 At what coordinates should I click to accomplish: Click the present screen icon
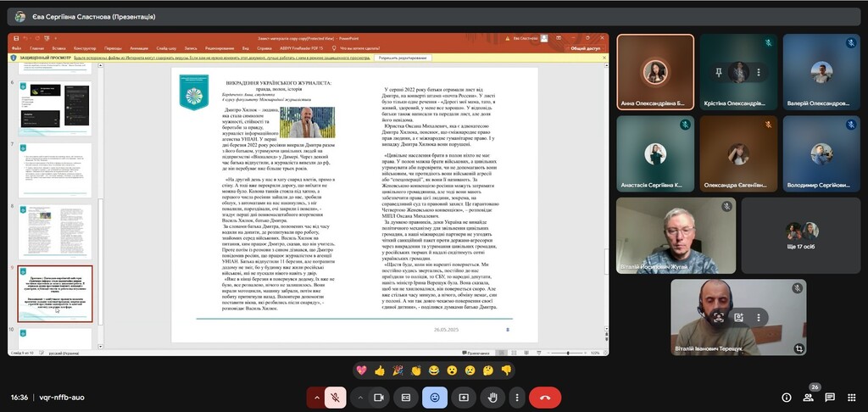(x=464, y=397)
